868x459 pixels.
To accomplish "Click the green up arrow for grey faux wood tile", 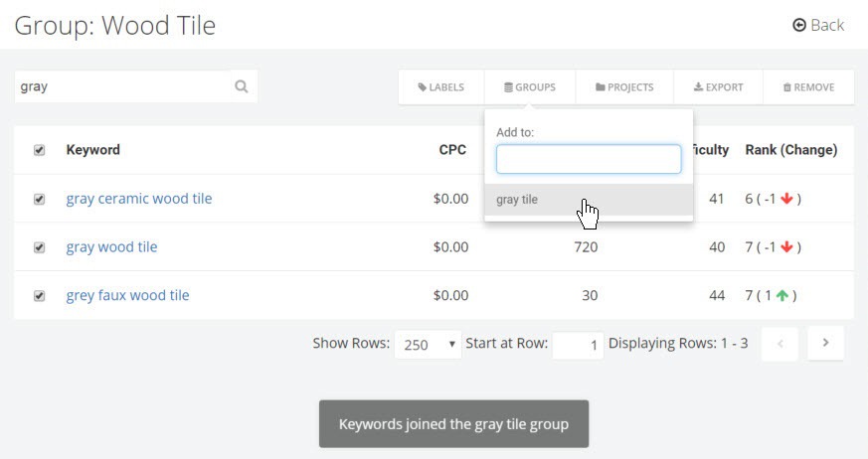I will [782, 295].
